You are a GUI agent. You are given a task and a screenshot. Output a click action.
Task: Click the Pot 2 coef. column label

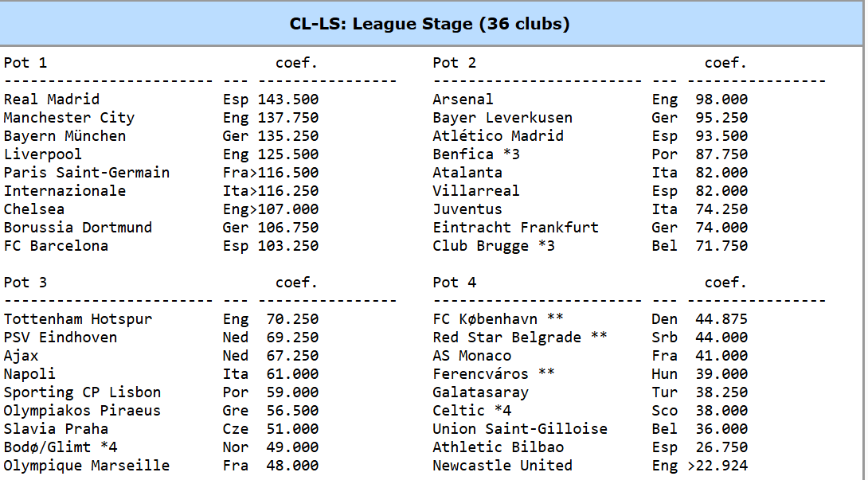tap(725, 63)
